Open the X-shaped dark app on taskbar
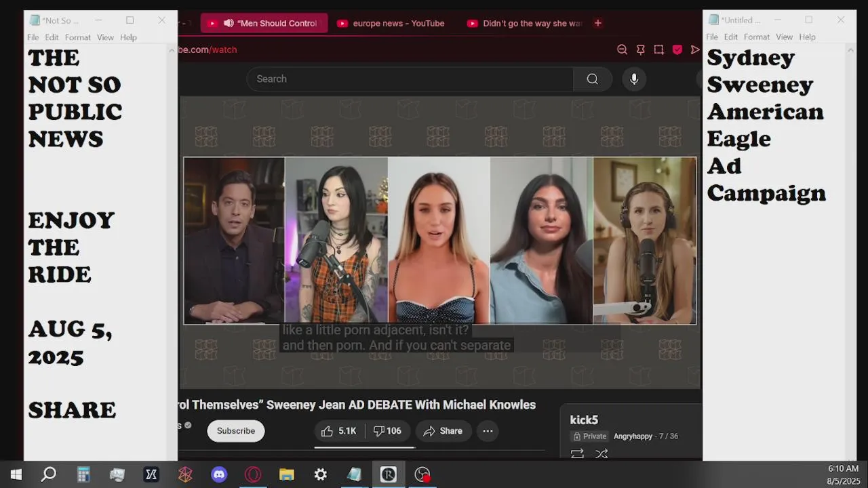 [x=151, y=474]
